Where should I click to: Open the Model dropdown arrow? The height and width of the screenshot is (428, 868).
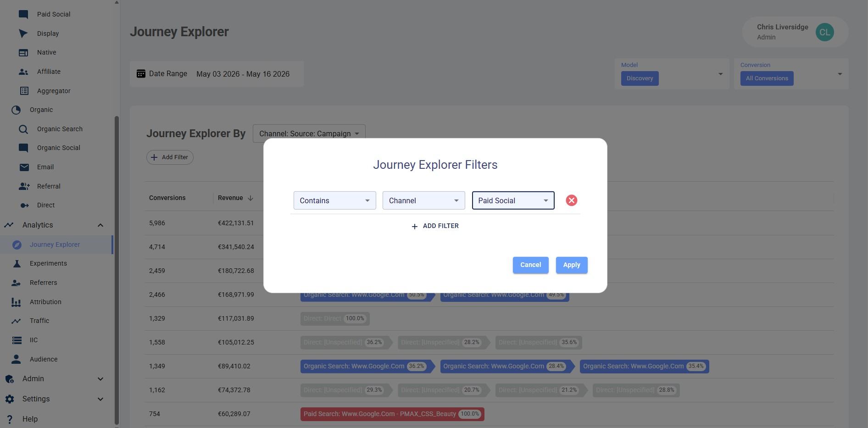[720, 74]
